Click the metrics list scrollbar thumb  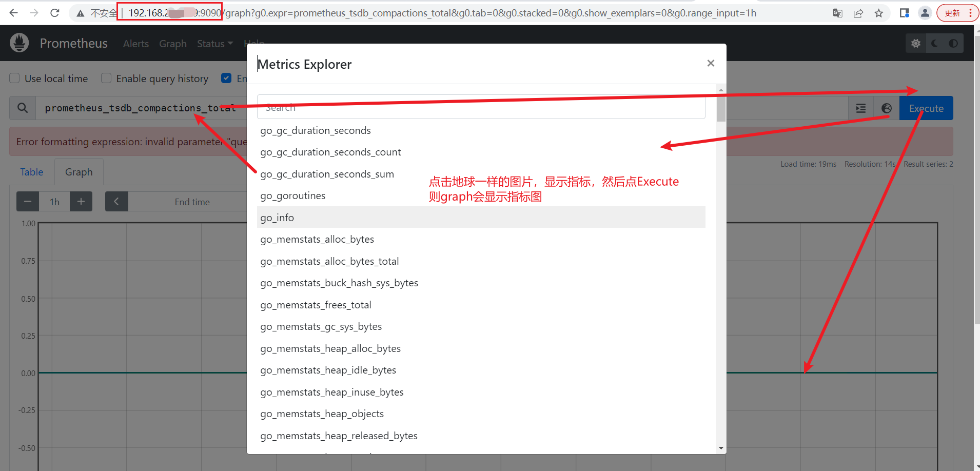coord(721,108)
